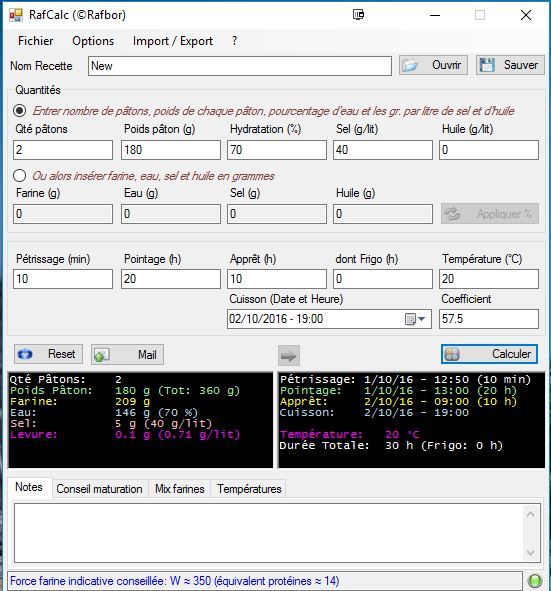Click the Ouvrir button

(433, 65)
